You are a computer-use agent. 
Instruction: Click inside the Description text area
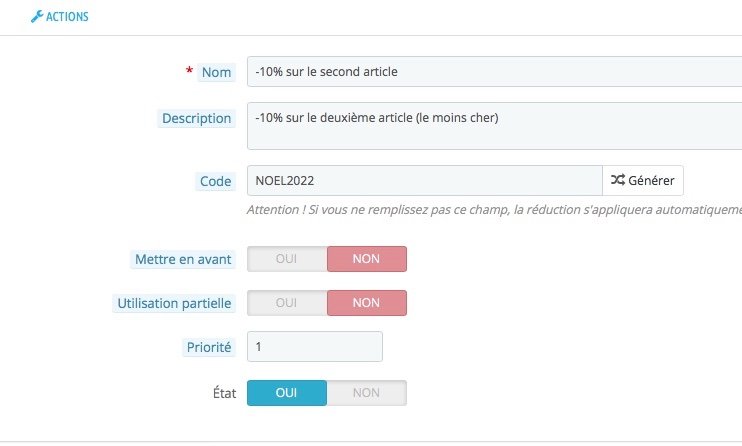495,126
